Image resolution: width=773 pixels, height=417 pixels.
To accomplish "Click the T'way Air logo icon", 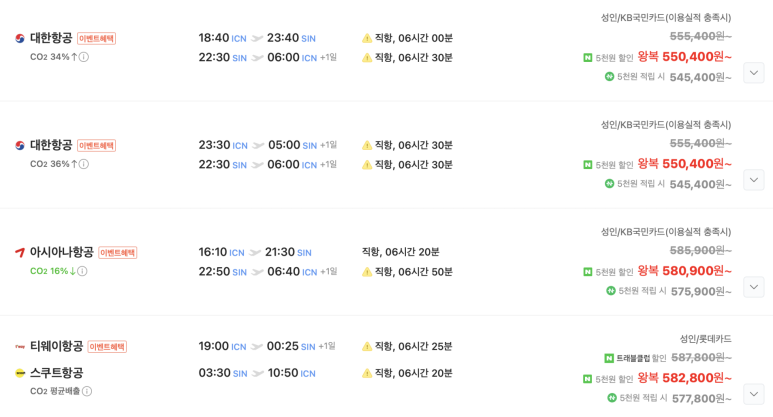I will 20,347.
